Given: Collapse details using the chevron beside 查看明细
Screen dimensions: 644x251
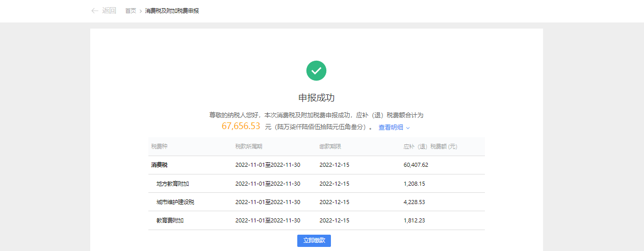Looking at the screenshot, I should coord(408,128).
